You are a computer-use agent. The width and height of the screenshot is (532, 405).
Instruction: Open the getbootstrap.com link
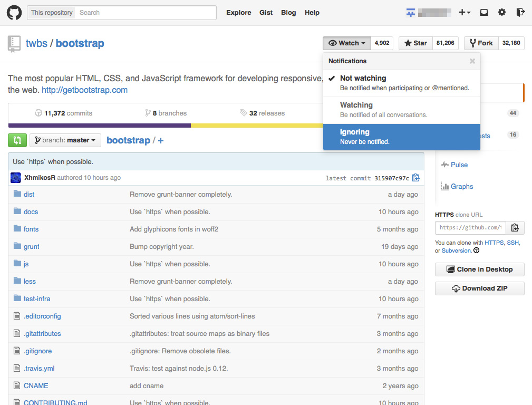[x=84, y=90]
